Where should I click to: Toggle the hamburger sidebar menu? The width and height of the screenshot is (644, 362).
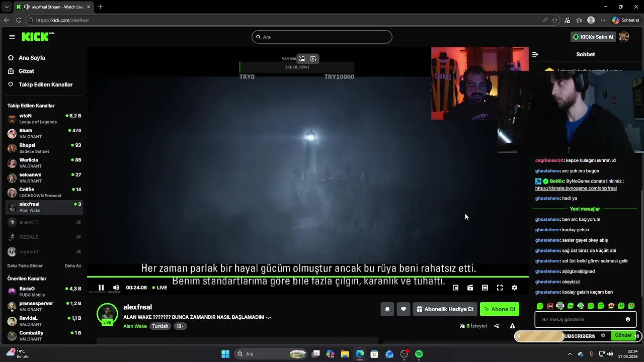[12, 37]
